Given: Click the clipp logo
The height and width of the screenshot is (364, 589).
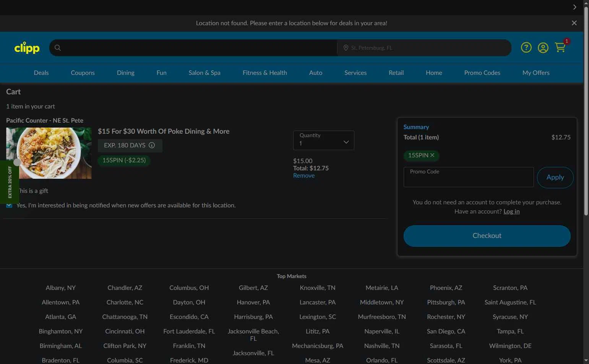Looking at the screenshot, I should [27, 48].
